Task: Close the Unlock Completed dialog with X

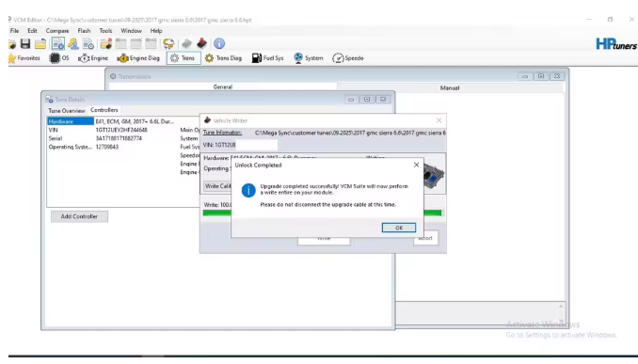Action: [x=416, y=165]
